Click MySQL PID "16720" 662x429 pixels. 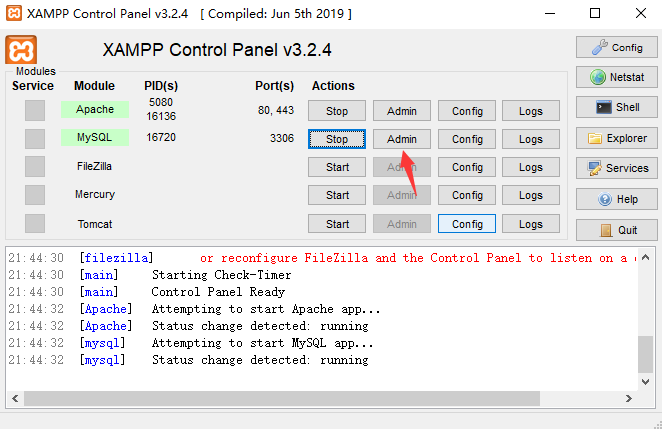tap(161, 137)
